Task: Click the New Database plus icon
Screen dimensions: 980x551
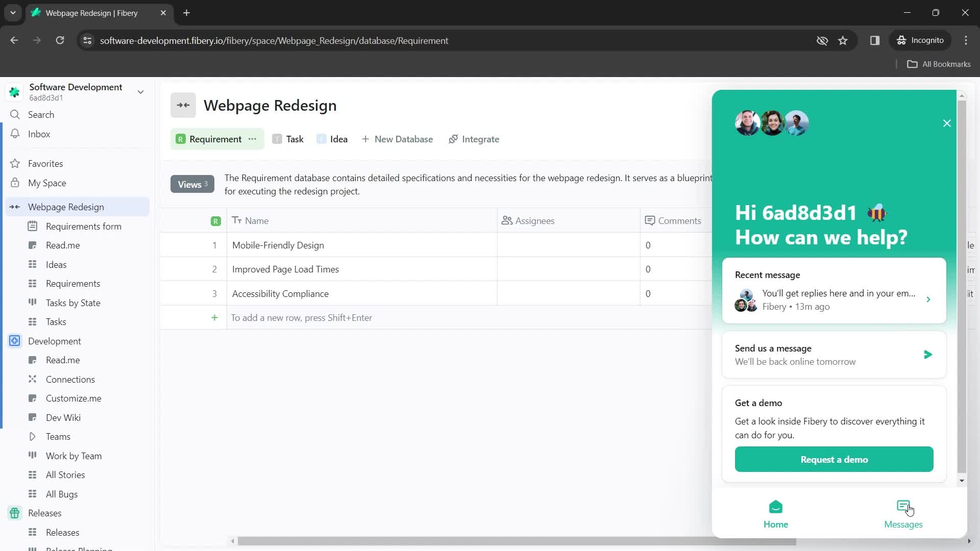Action: point(365,139)
